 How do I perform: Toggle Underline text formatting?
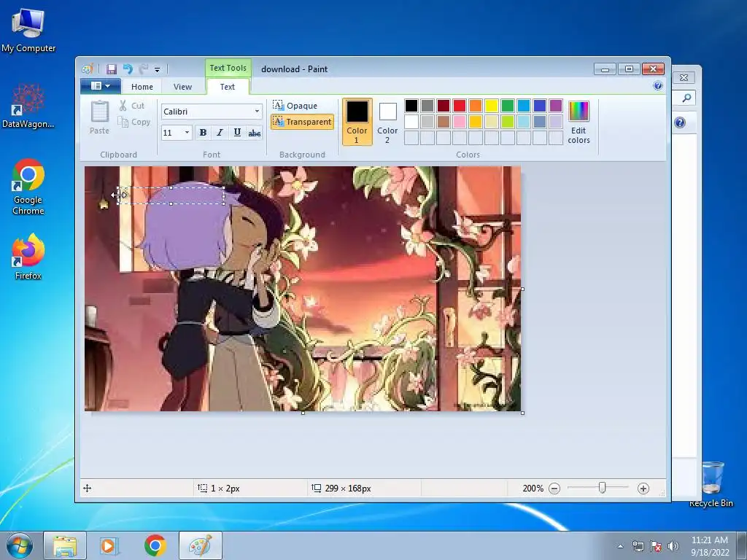(x=237, y=133)
